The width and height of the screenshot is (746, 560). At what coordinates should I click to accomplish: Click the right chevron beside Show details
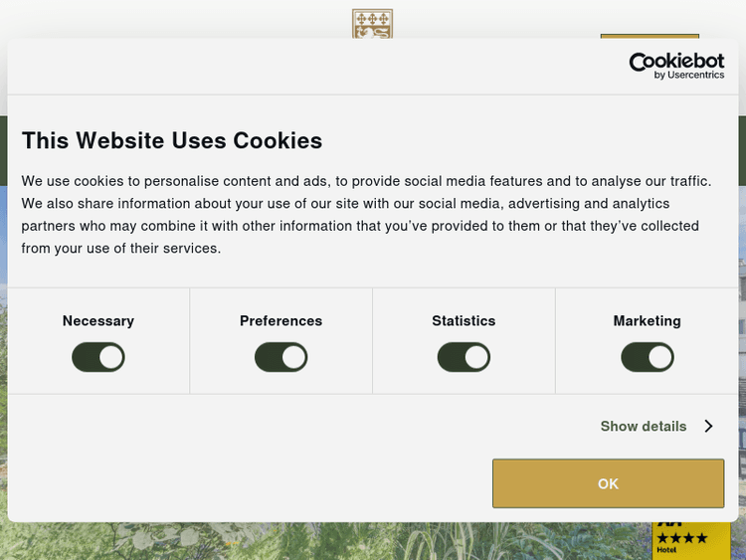(708, 426)
